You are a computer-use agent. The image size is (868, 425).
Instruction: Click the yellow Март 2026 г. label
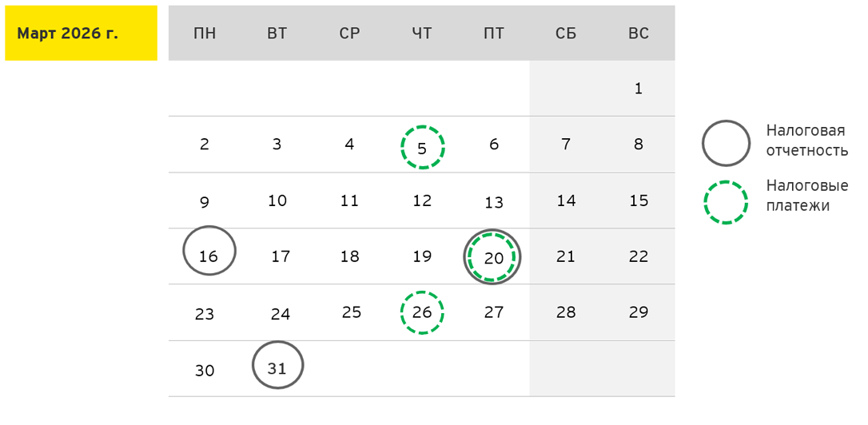[x=80, y=34]
